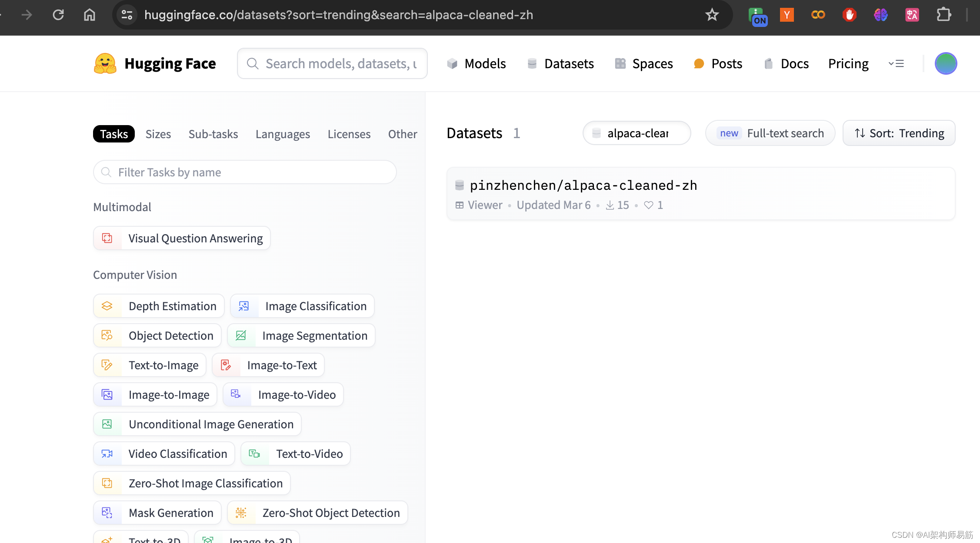
Task: Click the Computer Vision section heading
Action: [x=135, y=275]
